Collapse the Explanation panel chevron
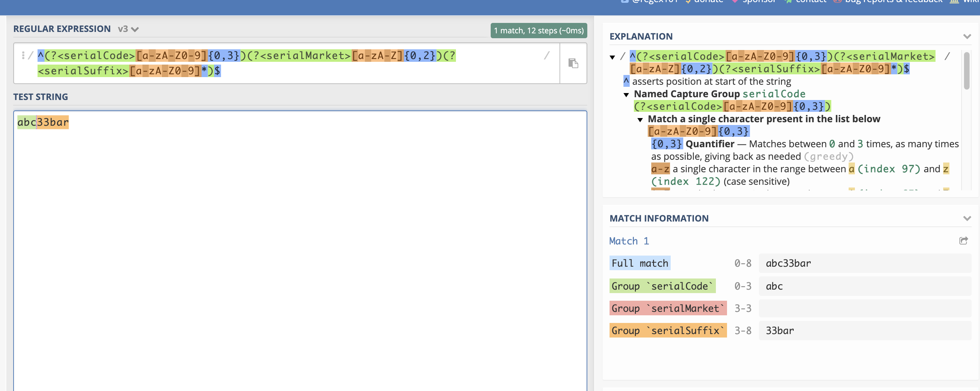 tap(967, 36)
